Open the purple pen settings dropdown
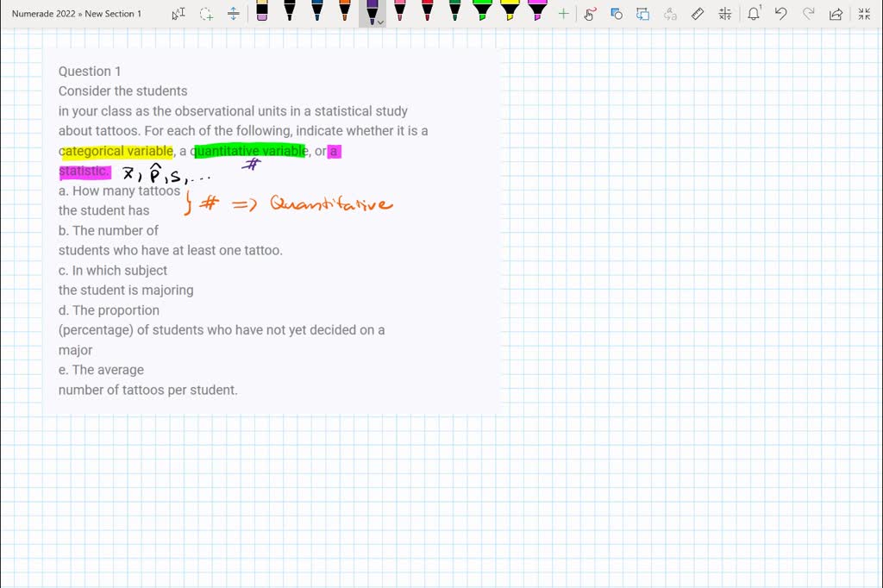Screen dimensions: 883x588 [x=379, y=22]
